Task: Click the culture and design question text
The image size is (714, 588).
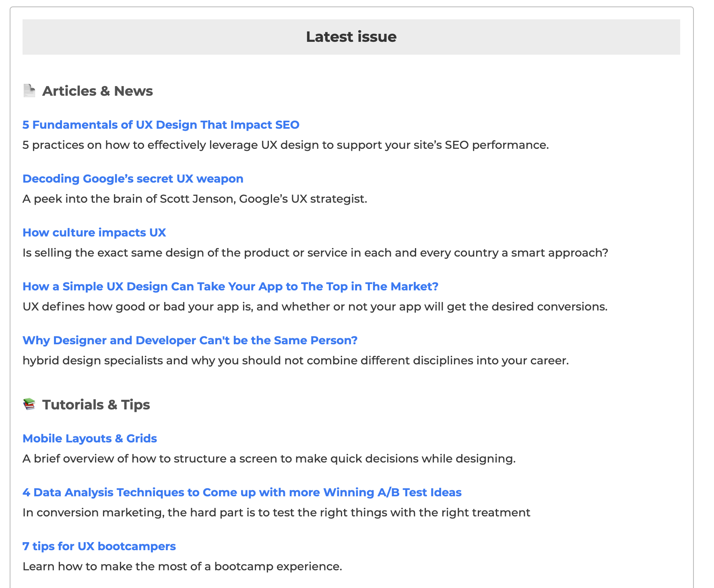Action: coord(316,253)
